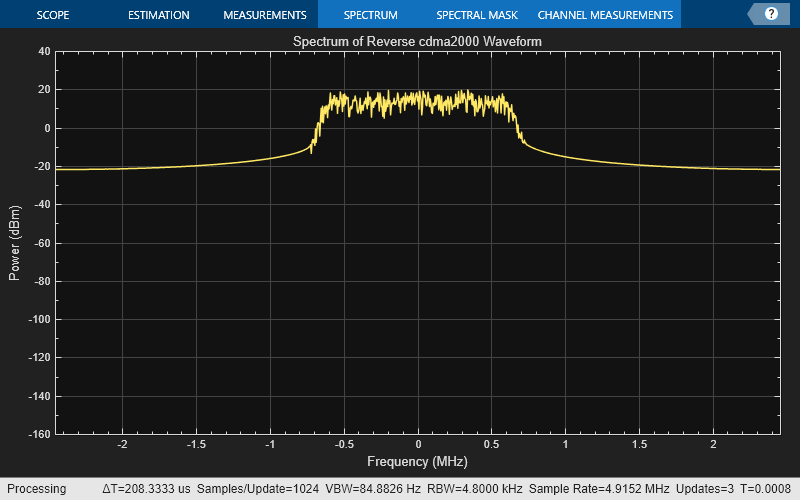800x500 pixels.
Task: Select the SPECTRUM tab
Action: [370, 15]
